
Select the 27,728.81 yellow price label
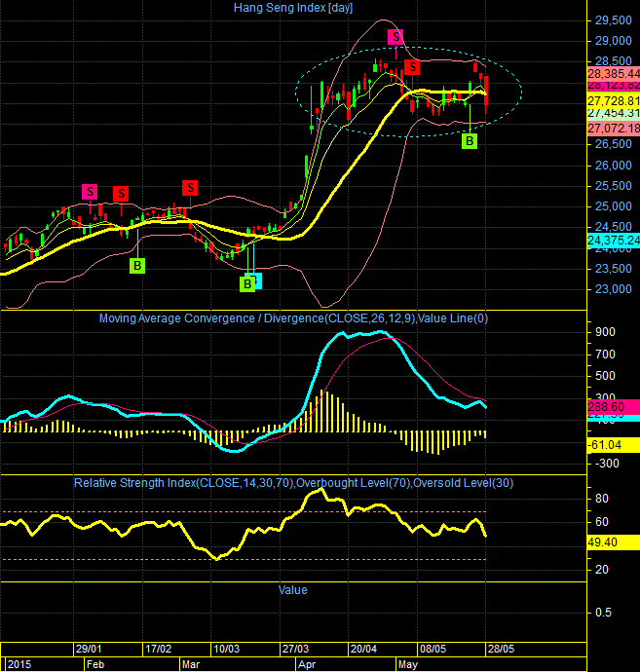click(x=614, y=101)
